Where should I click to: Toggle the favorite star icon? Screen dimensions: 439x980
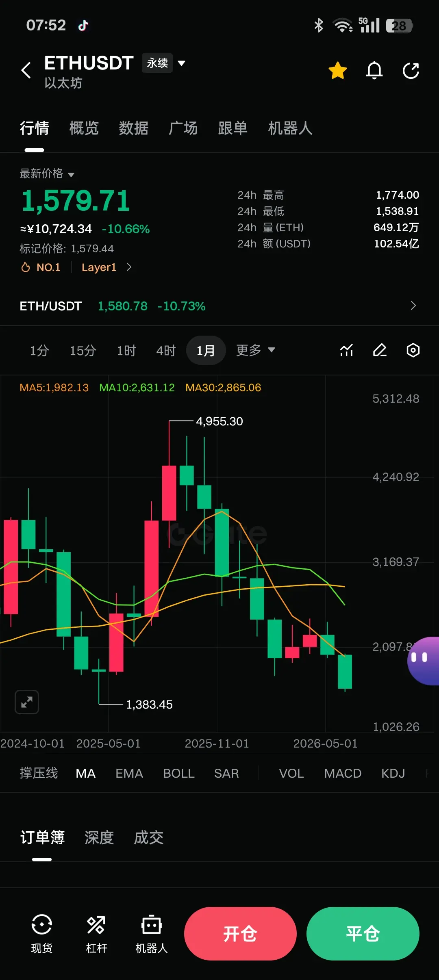pyautogui.click(x=338, y=70)
